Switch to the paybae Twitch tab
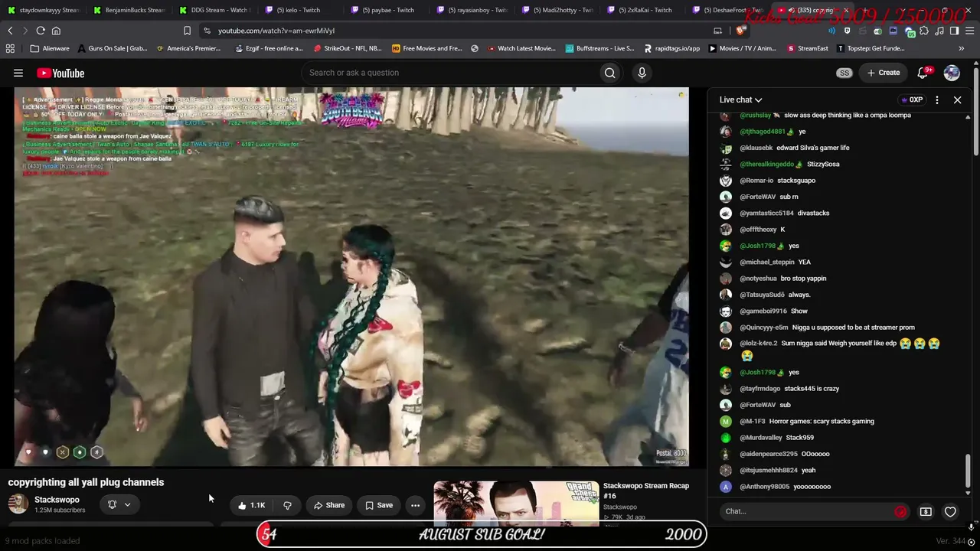980x551 pixels. [387, 10]
